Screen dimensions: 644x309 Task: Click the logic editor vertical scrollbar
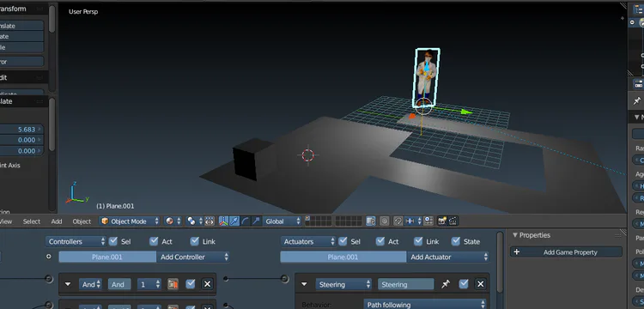(500, 263)
